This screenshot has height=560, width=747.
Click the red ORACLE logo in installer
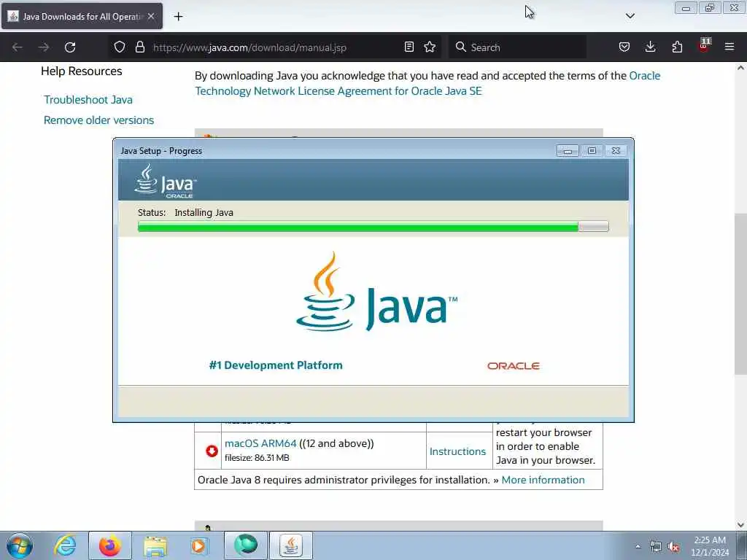tap(513, 366)
